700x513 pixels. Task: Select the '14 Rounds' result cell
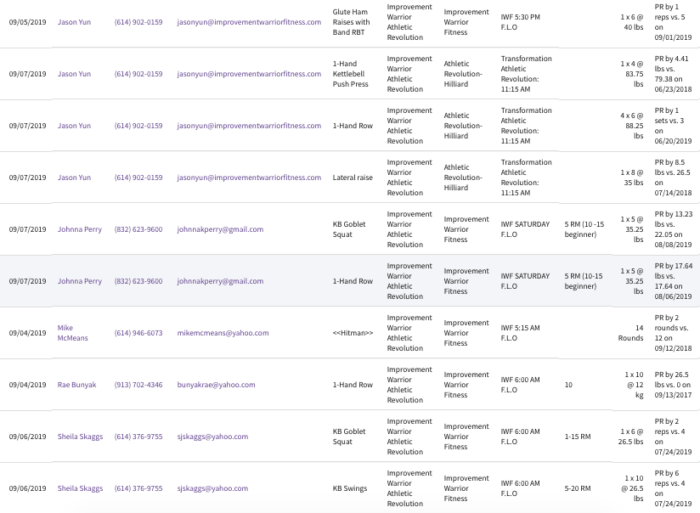click(x=631, y=333)
